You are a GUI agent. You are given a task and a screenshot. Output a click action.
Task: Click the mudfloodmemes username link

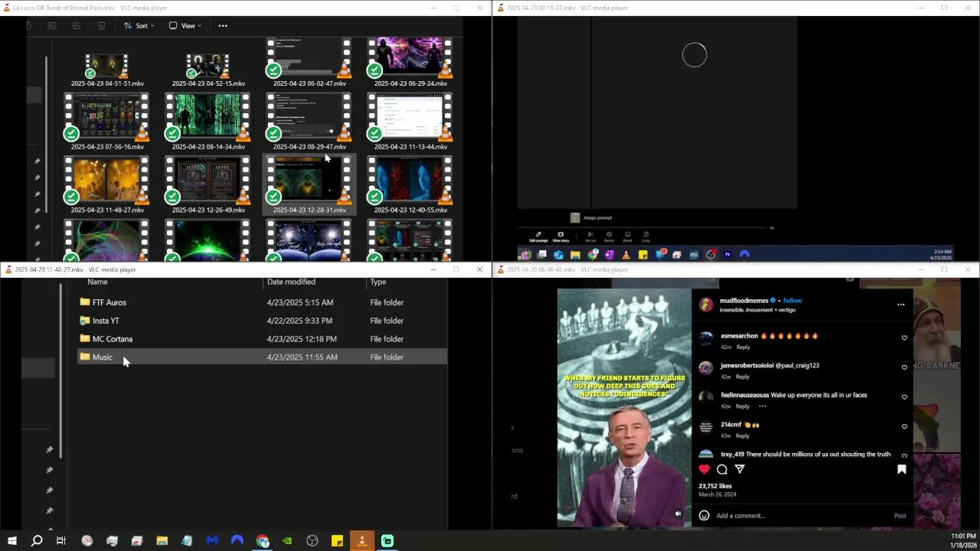click(x=743, y=301)
